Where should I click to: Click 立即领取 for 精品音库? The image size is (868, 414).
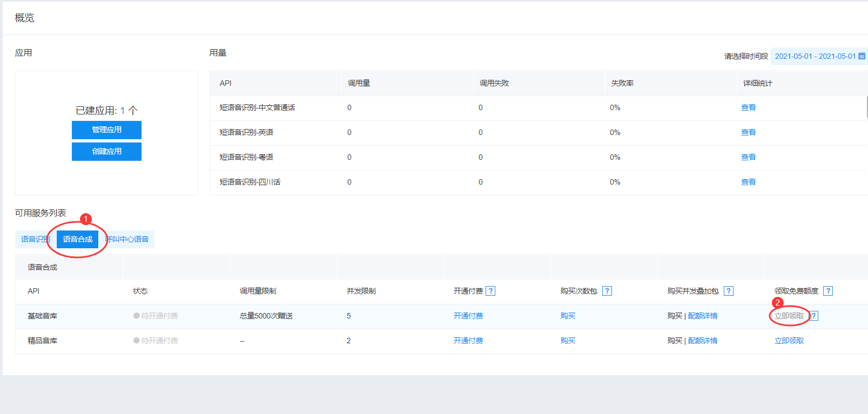click(x=789, y=341)
